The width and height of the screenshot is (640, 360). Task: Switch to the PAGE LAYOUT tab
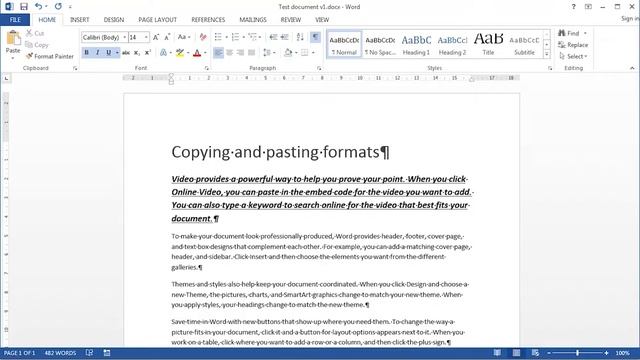tap(158, 20)
